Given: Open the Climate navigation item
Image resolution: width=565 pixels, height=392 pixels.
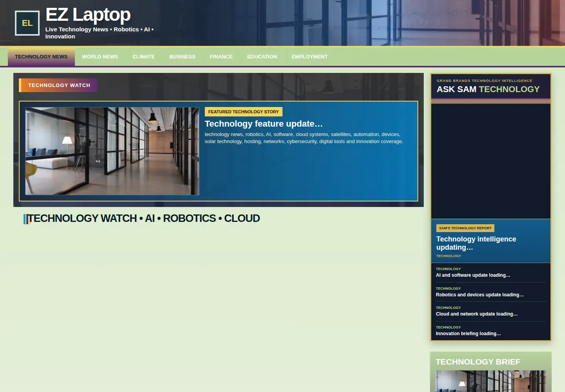Looking at the screenshot, I should tap(144, 57).
